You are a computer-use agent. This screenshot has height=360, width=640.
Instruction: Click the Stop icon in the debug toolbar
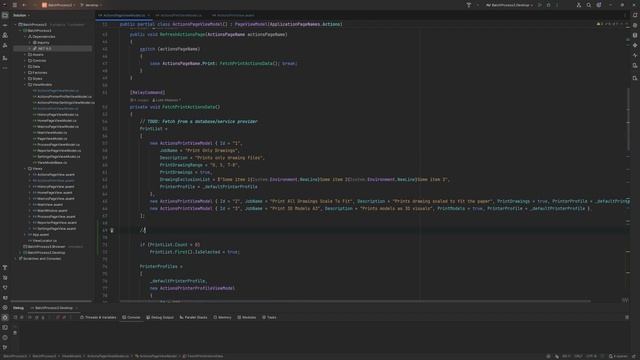tap(22, 317)
